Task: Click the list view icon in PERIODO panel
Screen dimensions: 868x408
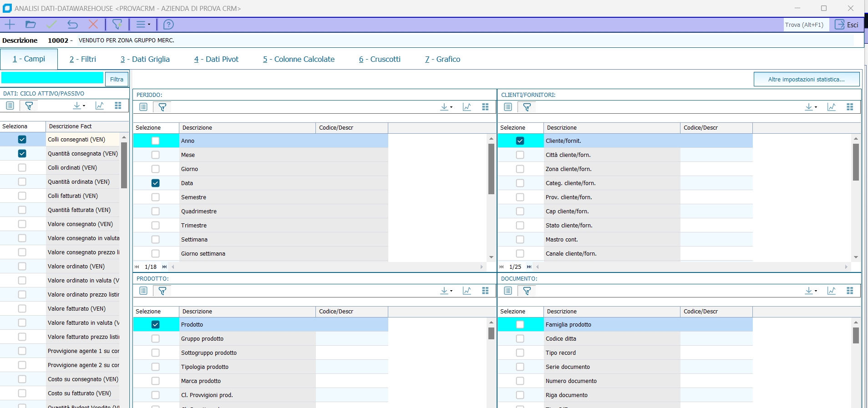Action: pyautogui.click(x=143, y=107)
